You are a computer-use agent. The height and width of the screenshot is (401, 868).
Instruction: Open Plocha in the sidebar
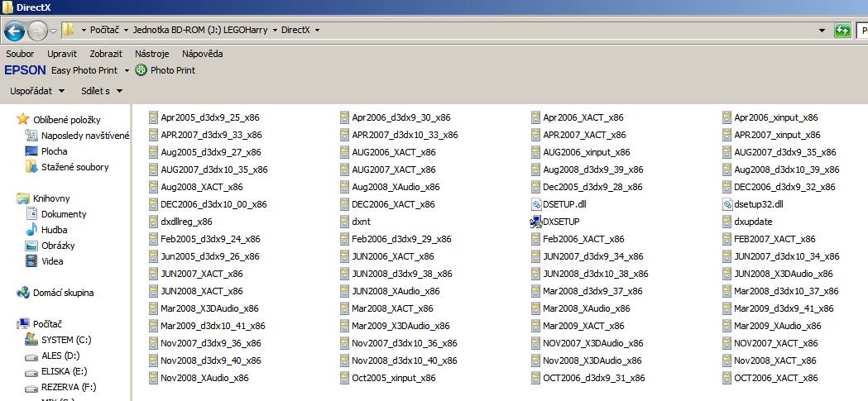46,151
